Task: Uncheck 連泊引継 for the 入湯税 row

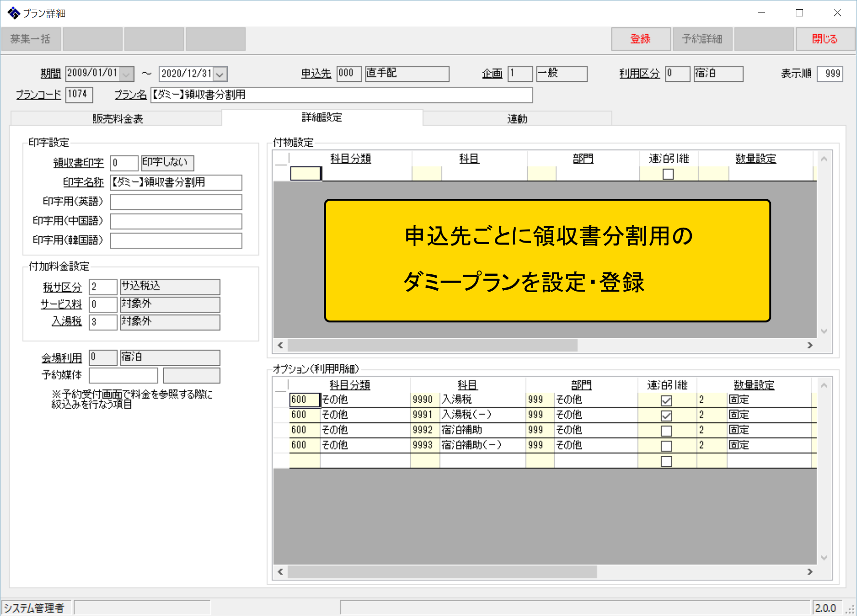Action: [666, 400]
